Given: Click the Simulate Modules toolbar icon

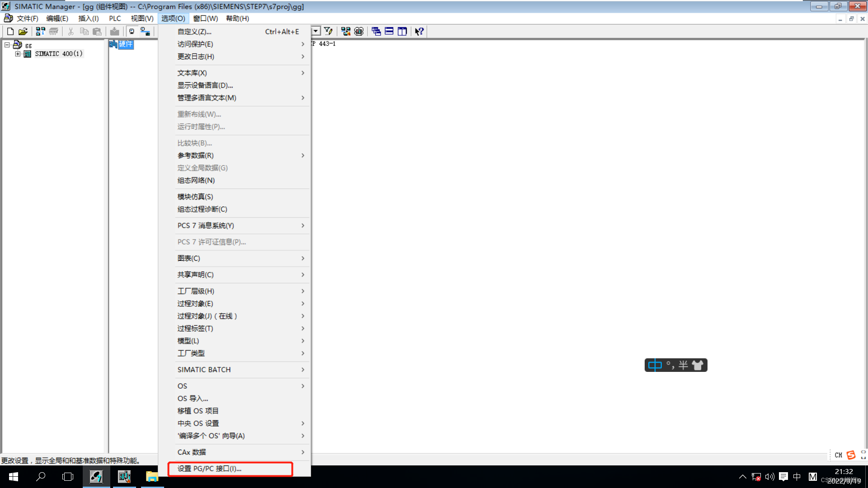Looking at the screenshot, I should click(359, 31).
